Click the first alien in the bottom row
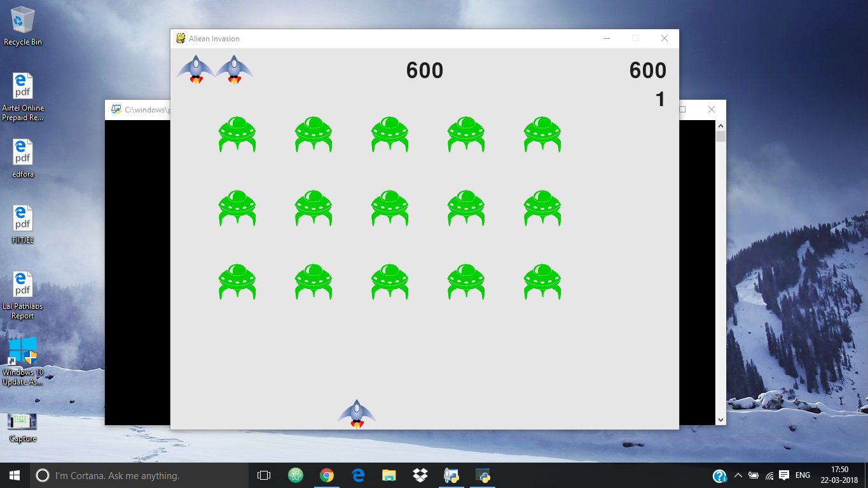 tap(237, 281)
